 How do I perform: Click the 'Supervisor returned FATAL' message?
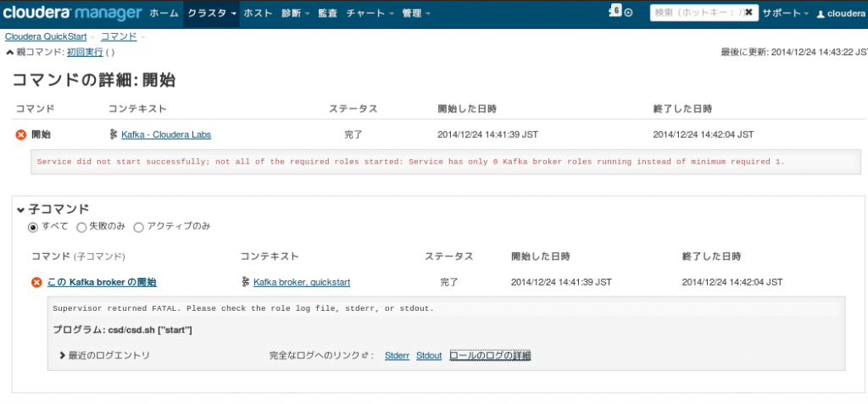(x=243, y=309)
